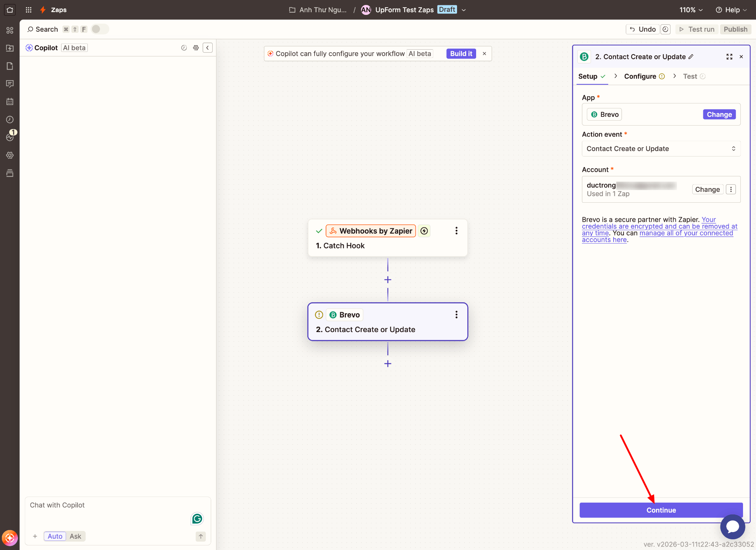Expand the step editor panel to fullscreen

[729, 57]
